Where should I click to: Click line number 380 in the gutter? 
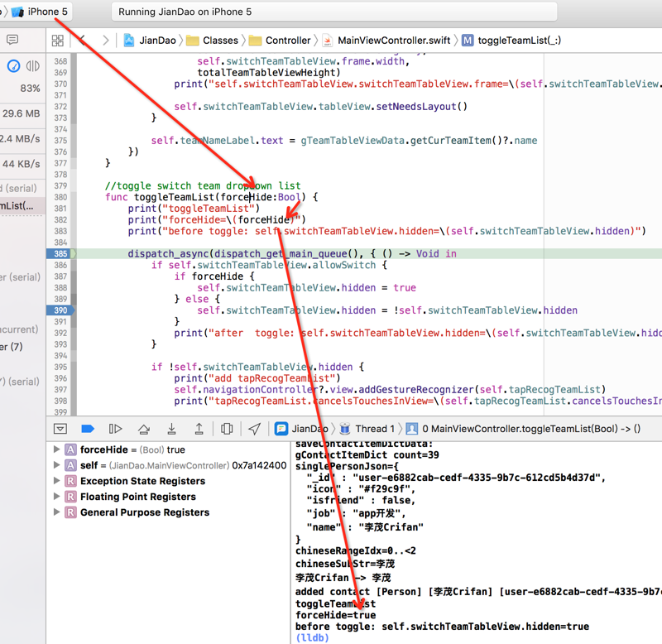(60, 197)
